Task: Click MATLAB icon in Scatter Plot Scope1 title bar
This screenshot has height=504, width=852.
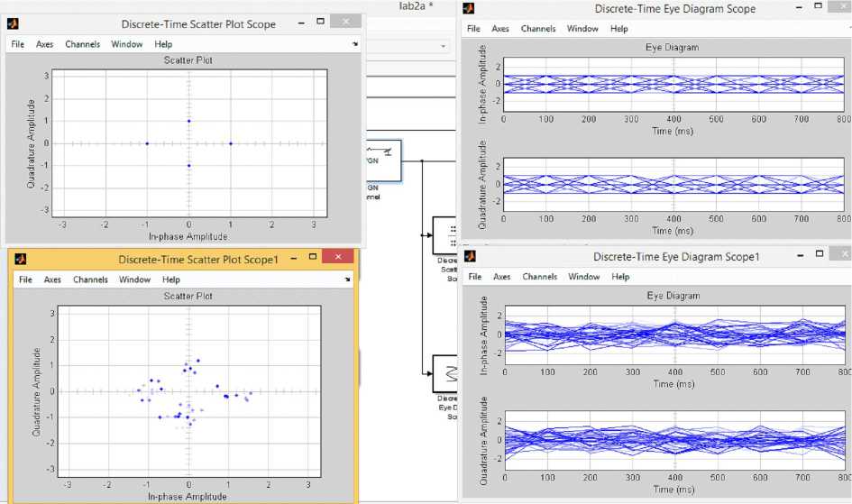Action: [x=21, y=260]
